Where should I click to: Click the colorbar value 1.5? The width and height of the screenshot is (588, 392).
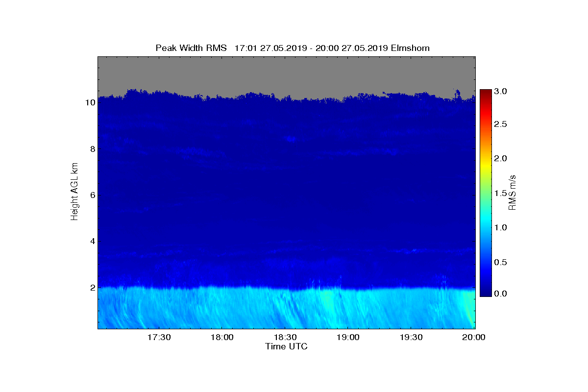(501, 194)
